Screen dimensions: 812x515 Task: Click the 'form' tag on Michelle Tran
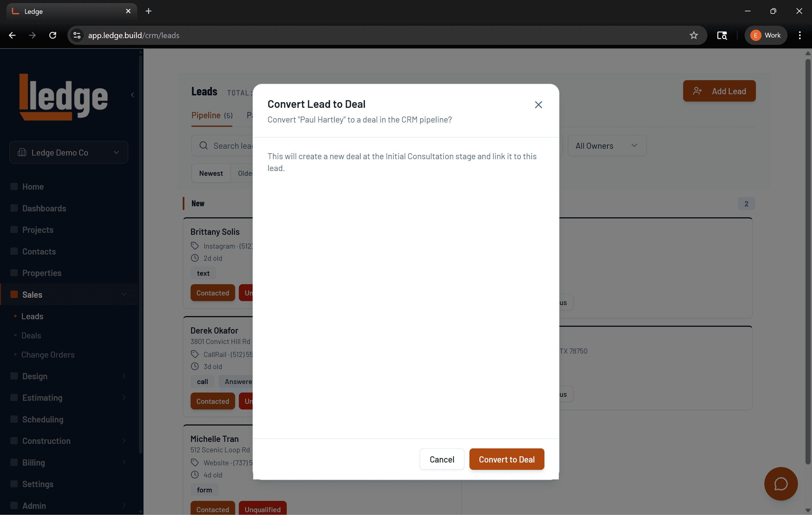(204, 490)
